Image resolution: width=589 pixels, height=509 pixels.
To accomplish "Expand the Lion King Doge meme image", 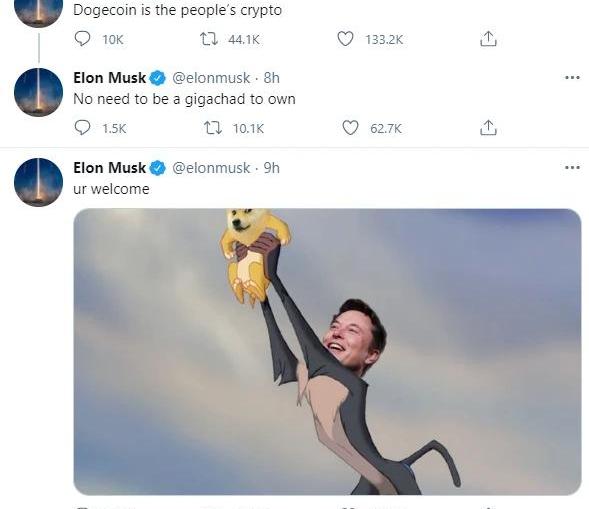I will coord(327,352).
